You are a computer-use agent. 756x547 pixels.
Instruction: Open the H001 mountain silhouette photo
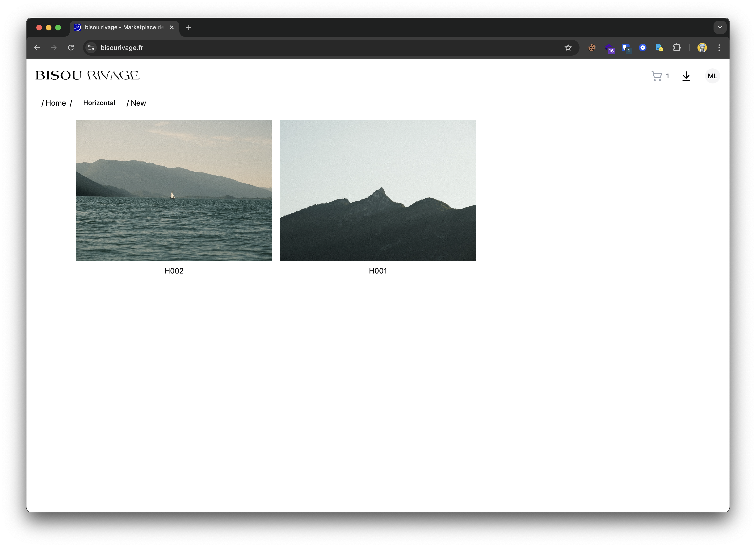[378, 190]
